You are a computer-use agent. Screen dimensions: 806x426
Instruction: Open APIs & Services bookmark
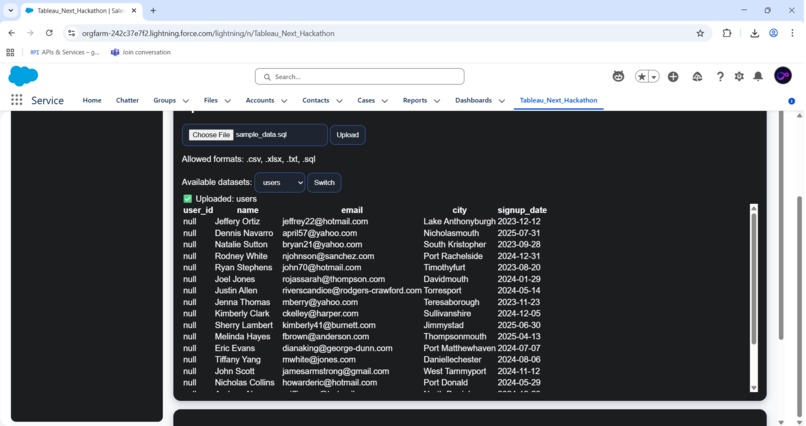65,52
